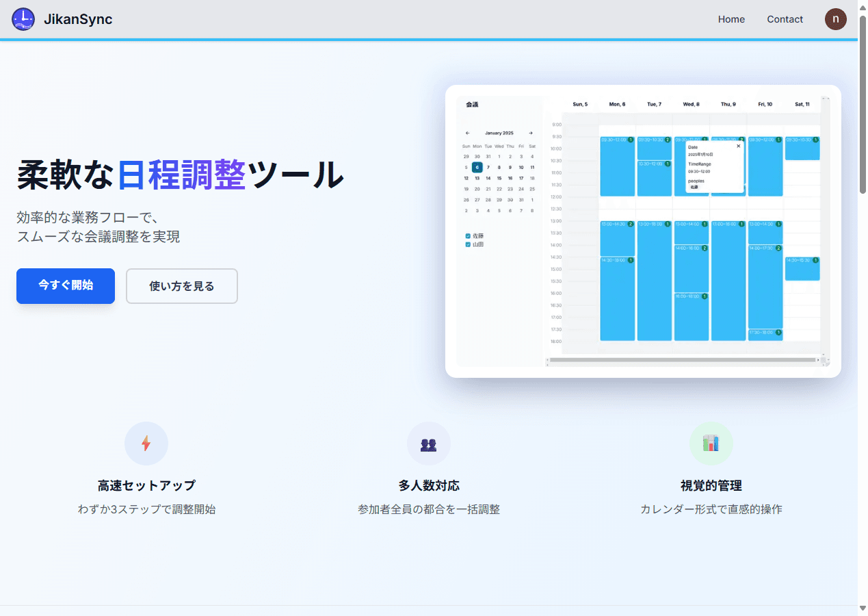Expand the Tue 13:00–18:00 event block

[654, 281]
